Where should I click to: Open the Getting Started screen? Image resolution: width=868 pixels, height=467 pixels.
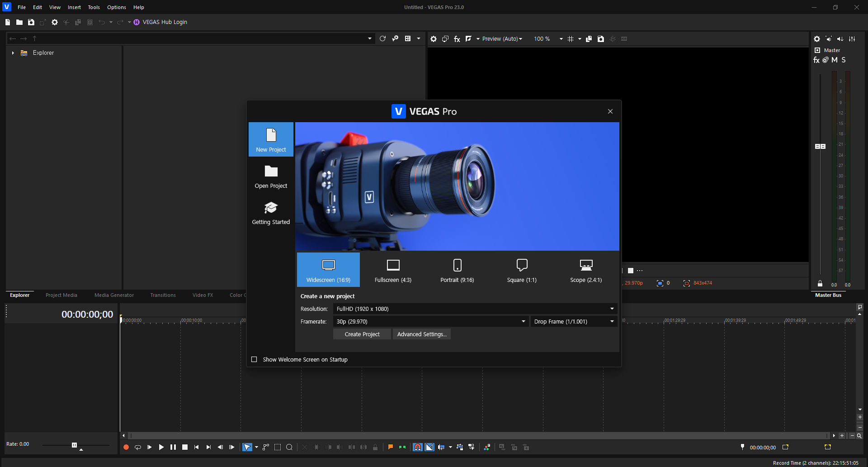click(270, 213)
